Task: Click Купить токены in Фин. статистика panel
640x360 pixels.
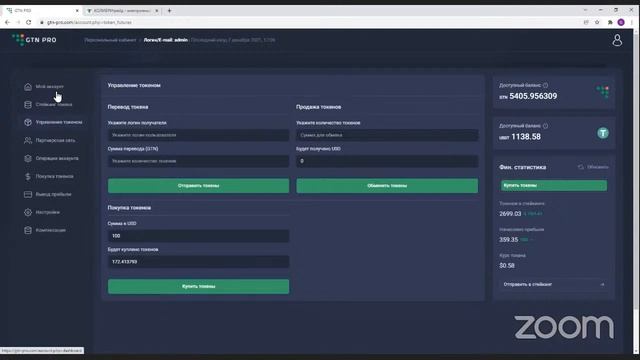Action: tap(553, 185)
